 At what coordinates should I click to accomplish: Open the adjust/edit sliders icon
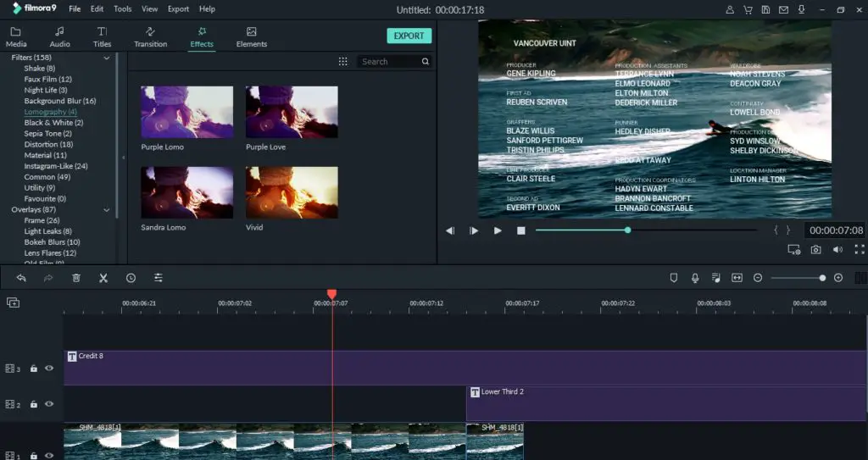159,278
